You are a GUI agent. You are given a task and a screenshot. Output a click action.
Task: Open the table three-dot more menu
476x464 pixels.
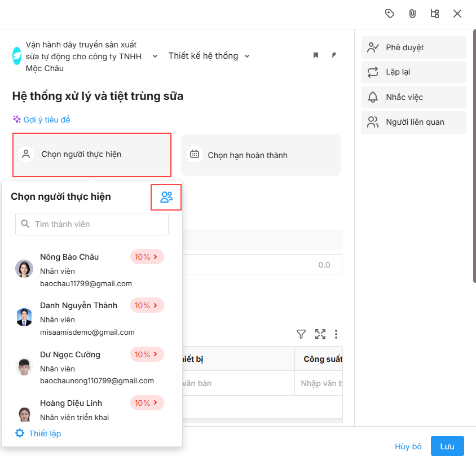336,334
